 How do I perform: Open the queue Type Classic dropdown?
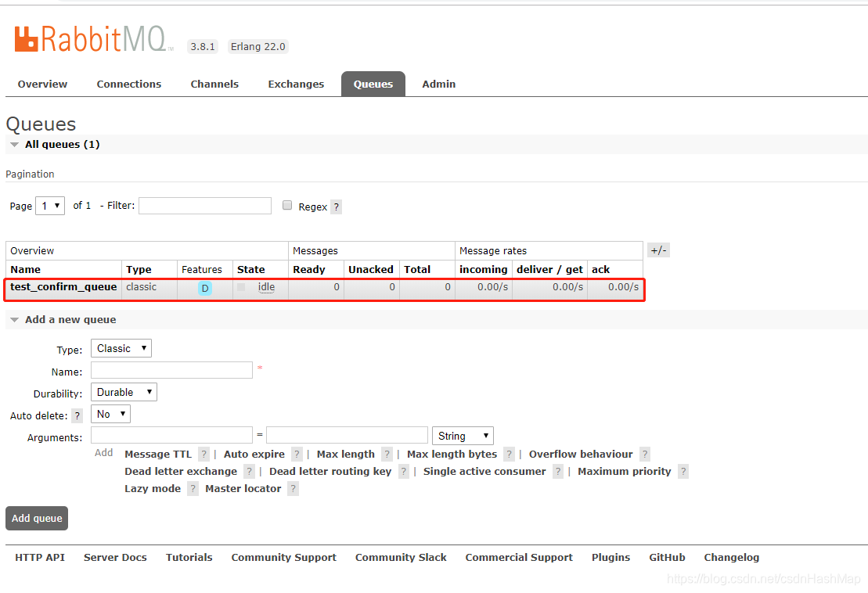[121, 348]
